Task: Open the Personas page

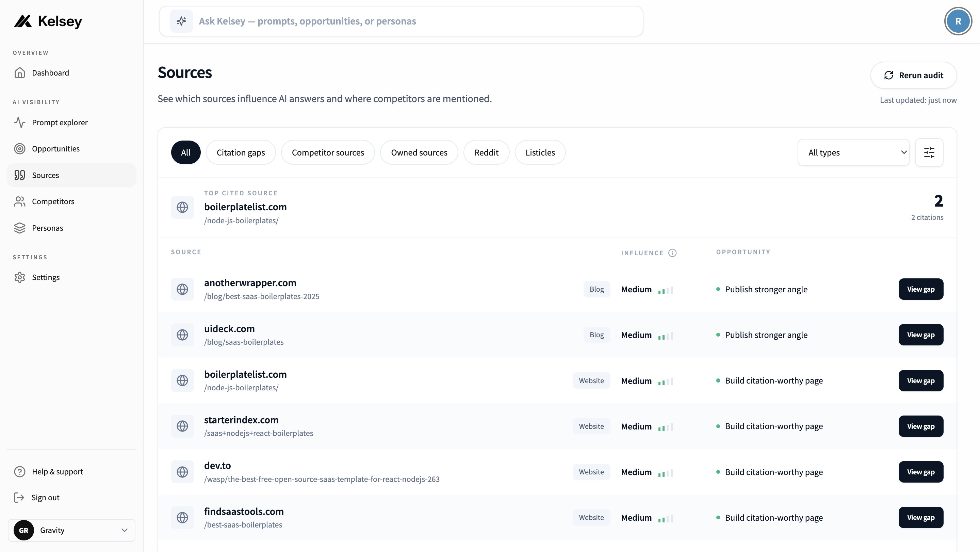Action: point(71,228)
